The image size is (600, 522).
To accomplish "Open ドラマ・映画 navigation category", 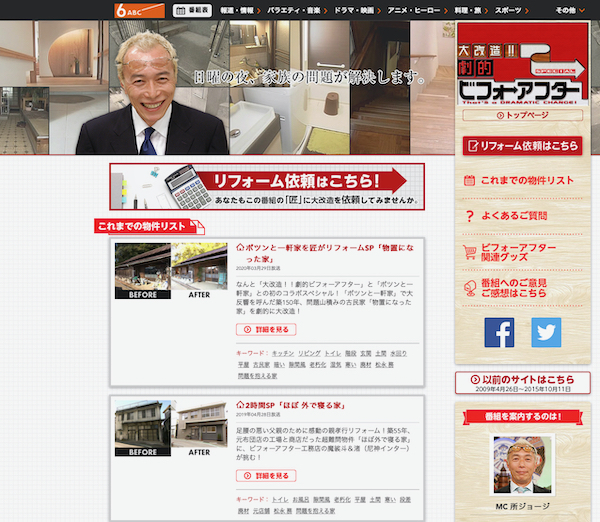I will tap(357, 10).
